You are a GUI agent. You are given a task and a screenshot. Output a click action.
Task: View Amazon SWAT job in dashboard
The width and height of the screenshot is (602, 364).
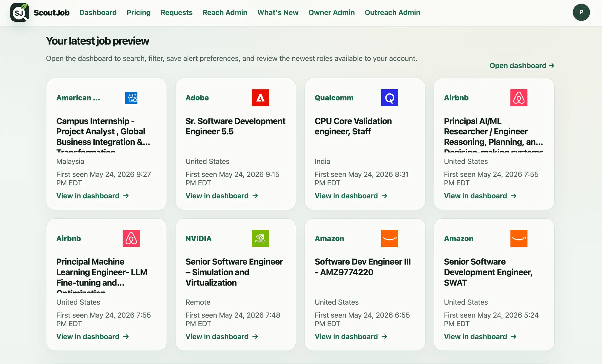click(480, 336)
